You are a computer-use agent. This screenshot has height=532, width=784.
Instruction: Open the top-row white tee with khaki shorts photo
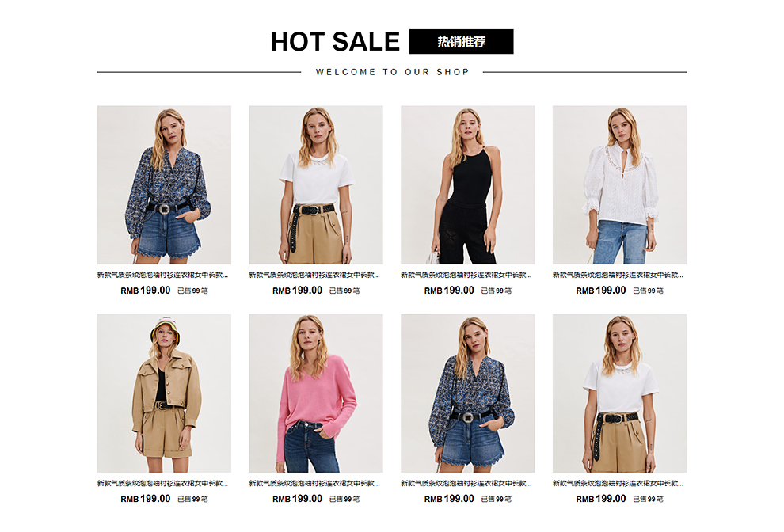coord(316,184)
